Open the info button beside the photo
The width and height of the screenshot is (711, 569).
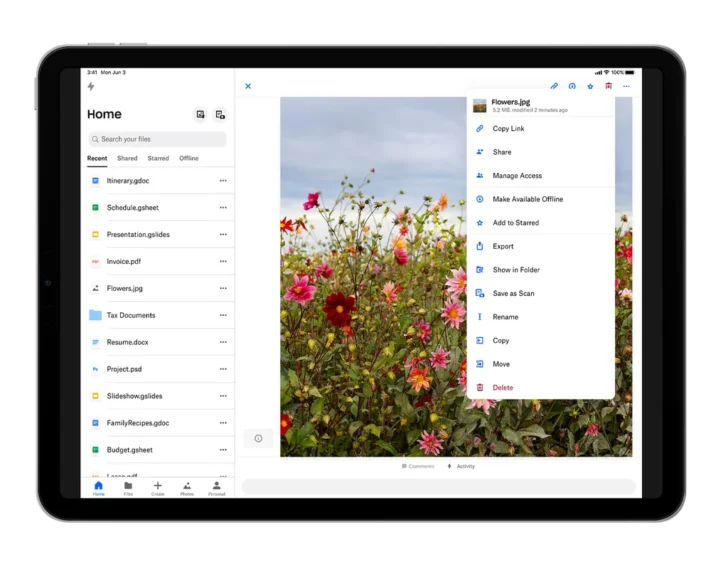(258, 438)
